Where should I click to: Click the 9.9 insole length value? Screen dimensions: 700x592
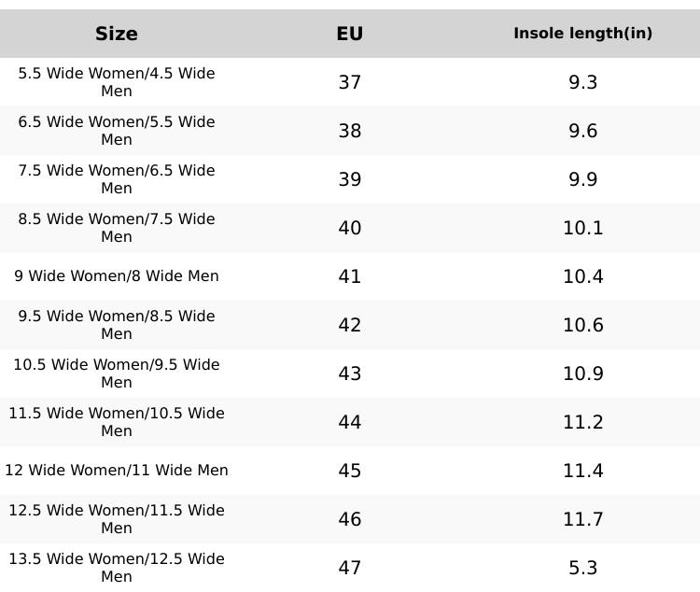582,179
